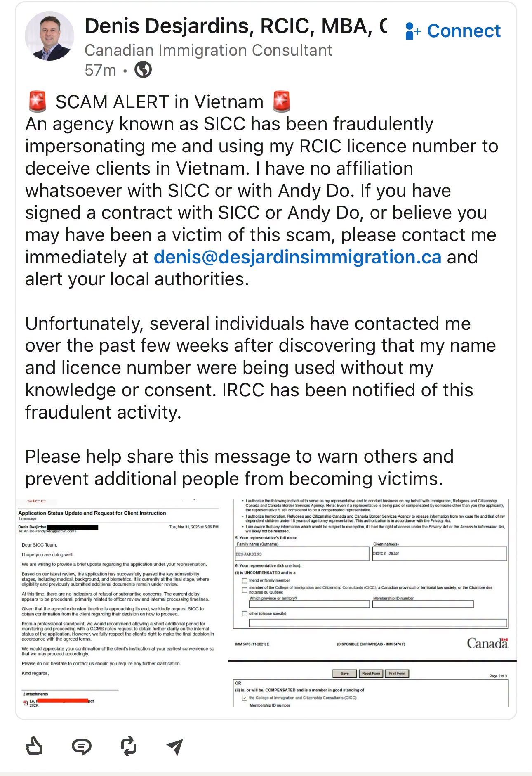This screenshot has height=776, width=532.
Task: Click the Family name DESJARDINS field
Action: (x=302, y=554)
